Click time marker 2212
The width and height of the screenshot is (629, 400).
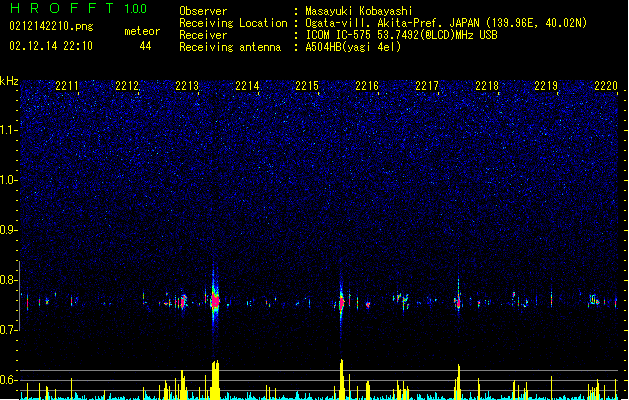[127, 86]
